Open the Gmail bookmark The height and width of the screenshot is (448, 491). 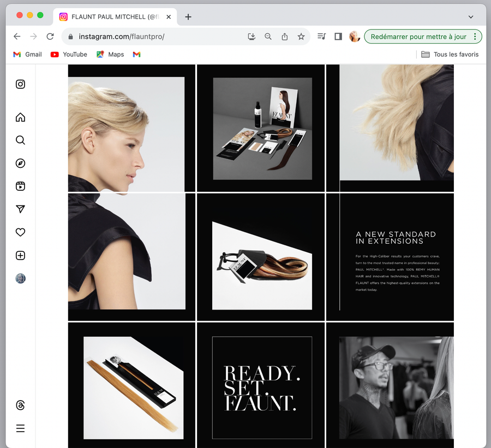tap(27, 55)
